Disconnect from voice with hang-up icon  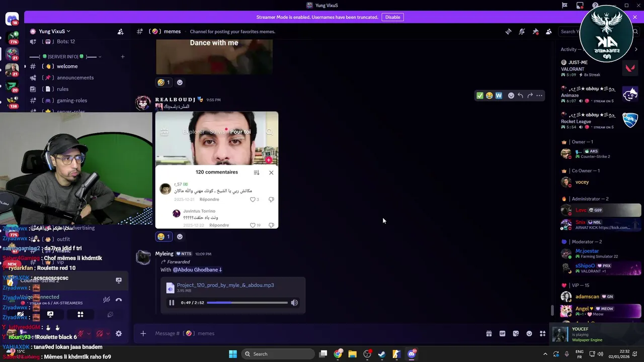tap(119, 300)
